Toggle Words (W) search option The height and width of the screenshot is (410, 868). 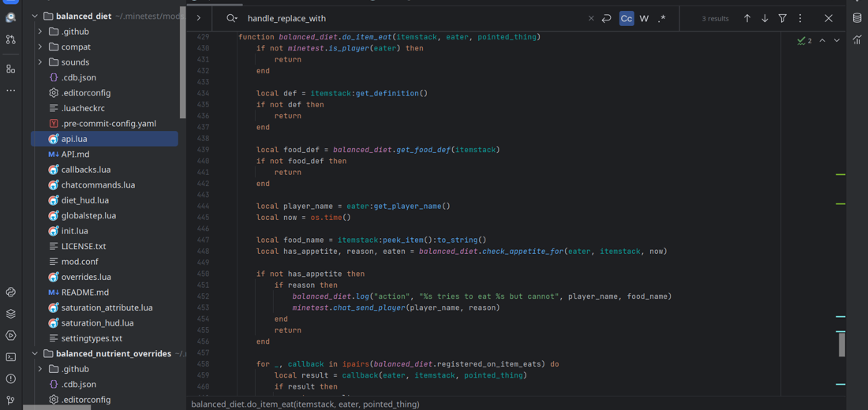(x=644, y=18)
